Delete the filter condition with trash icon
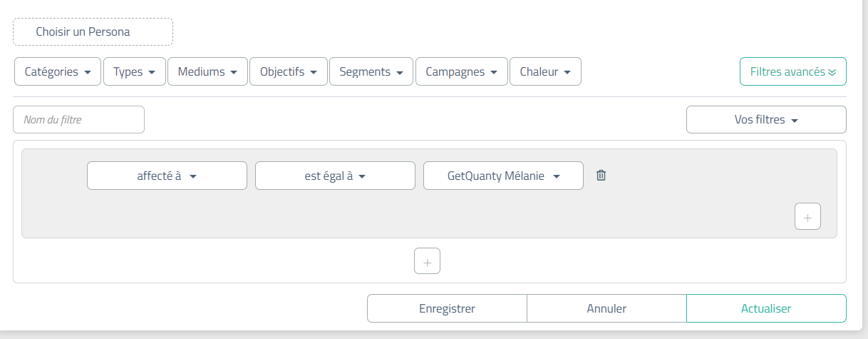 [601, 176]
